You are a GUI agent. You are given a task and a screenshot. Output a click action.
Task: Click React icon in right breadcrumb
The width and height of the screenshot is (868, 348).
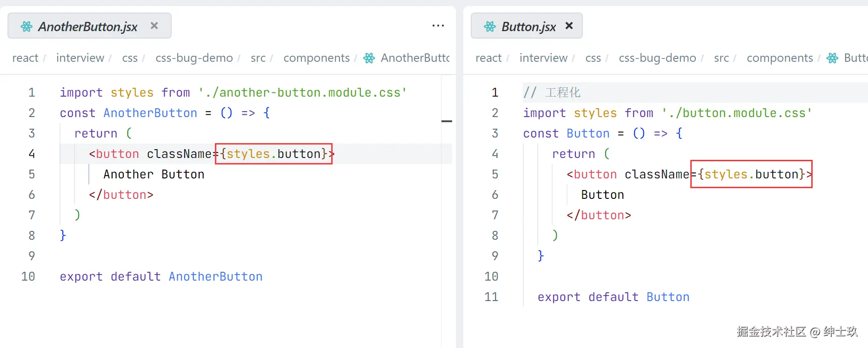click(x=832, y=58)
